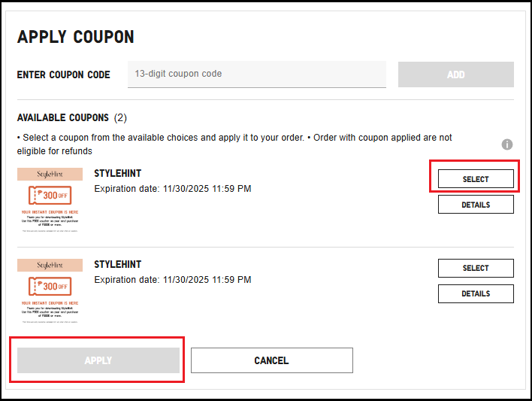Click the AVAILABLE COUPONS (2) heading
Viewport: 532px width, 401px height.
point(72,118)
